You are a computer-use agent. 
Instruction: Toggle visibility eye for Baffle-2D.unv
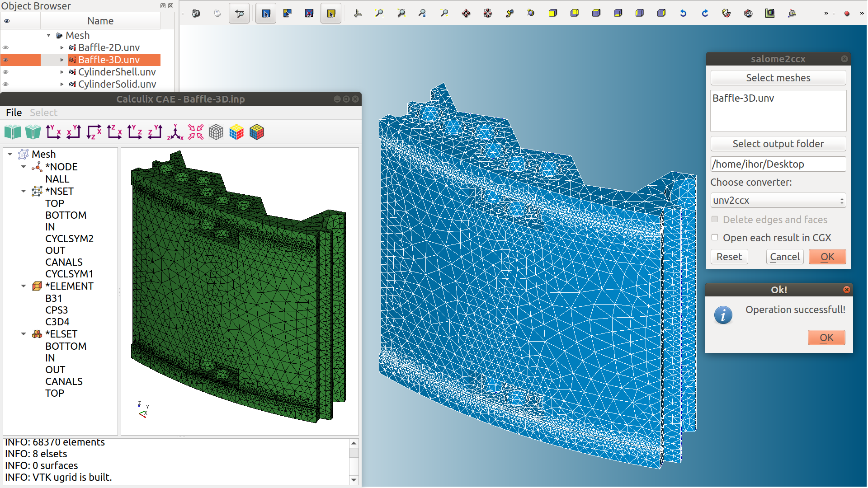pos(6,47)
